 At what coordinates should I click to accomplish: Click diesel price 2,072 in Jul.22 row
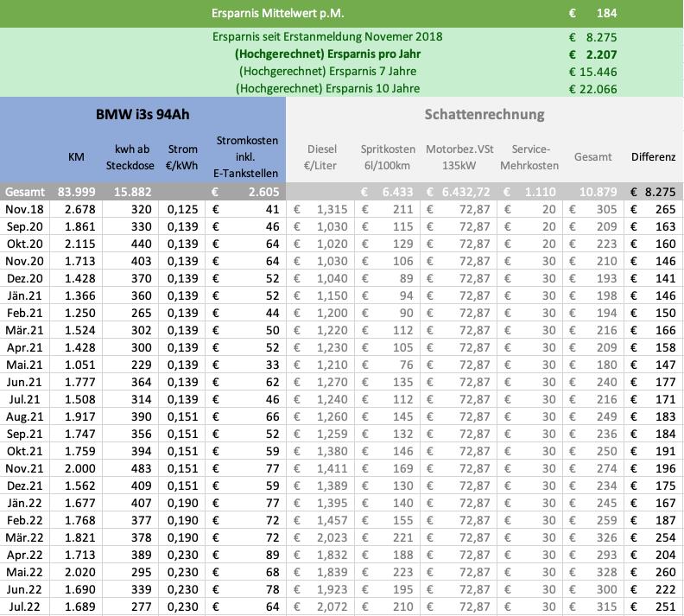click(x=332, y=606)
